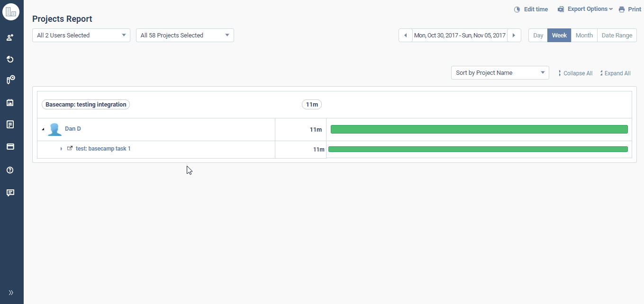
Task: Select the Users icon in the sidebar
Action: coord(10,37)
